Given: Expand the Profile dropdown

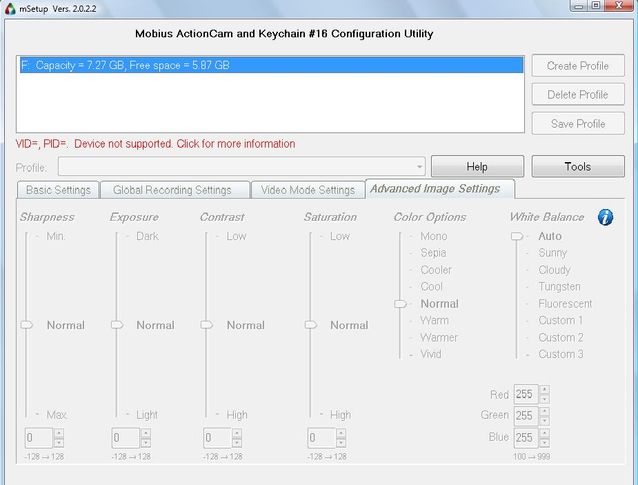Looking at the screenshot, I should 419,167.
